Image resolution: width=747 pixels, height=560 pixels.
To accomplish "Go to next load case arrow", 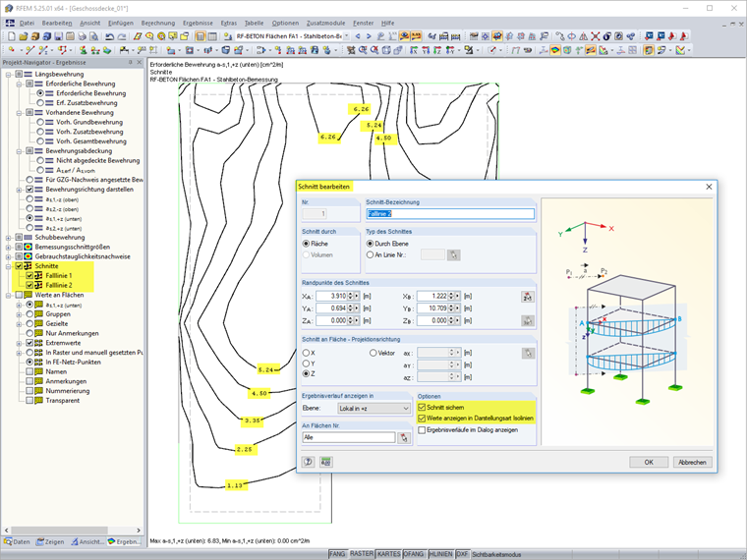I will [x=369, y=36].
